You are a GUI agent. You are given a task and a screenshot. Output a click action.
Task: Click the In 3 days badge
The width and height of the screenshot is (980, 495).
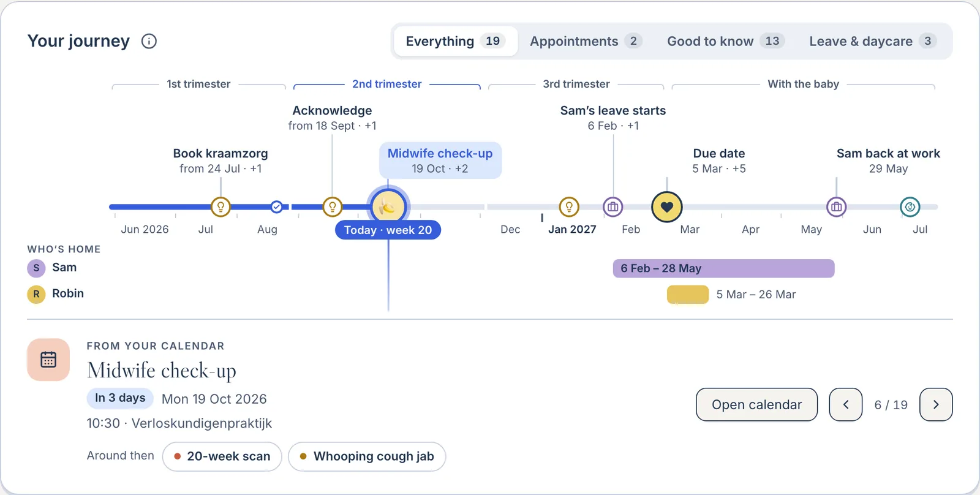[120, 398]
